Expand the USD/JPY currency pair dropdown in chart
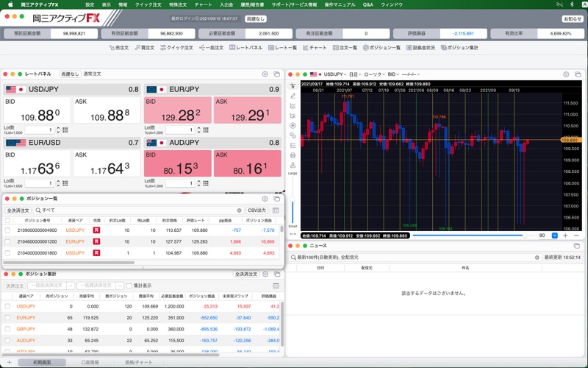588x368 pixels. click(x=334, y=74)
